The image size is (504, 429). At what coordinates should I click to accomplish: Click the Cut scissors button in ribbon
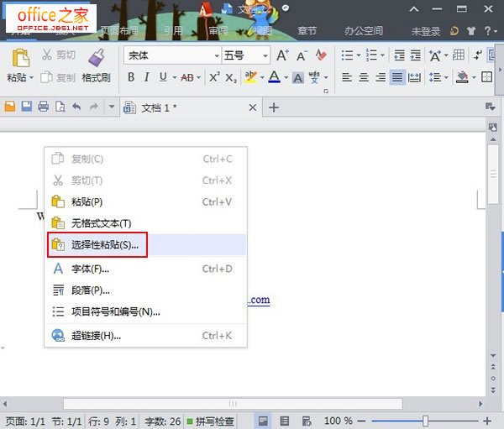[x=58, y=55]
